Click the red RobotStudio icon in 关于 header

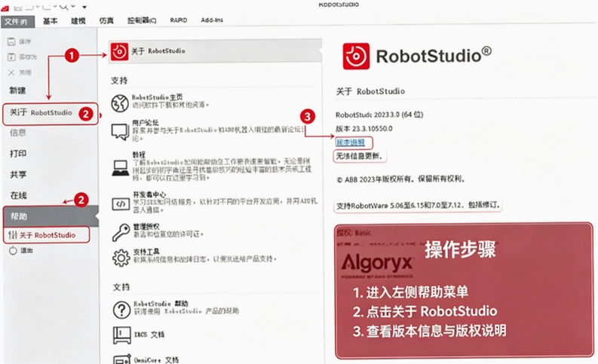click(119, 51)
